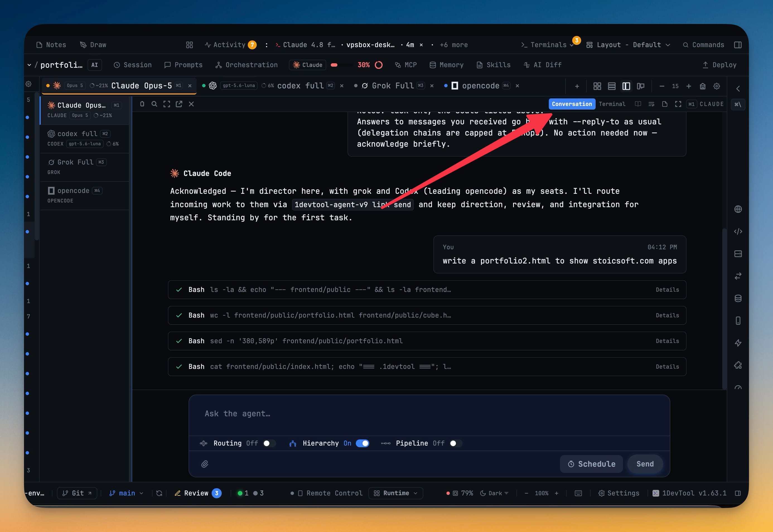Screen dimensions: 773x532
Task: Open the main branch dropdown
Action: click(x=126, y=493)
